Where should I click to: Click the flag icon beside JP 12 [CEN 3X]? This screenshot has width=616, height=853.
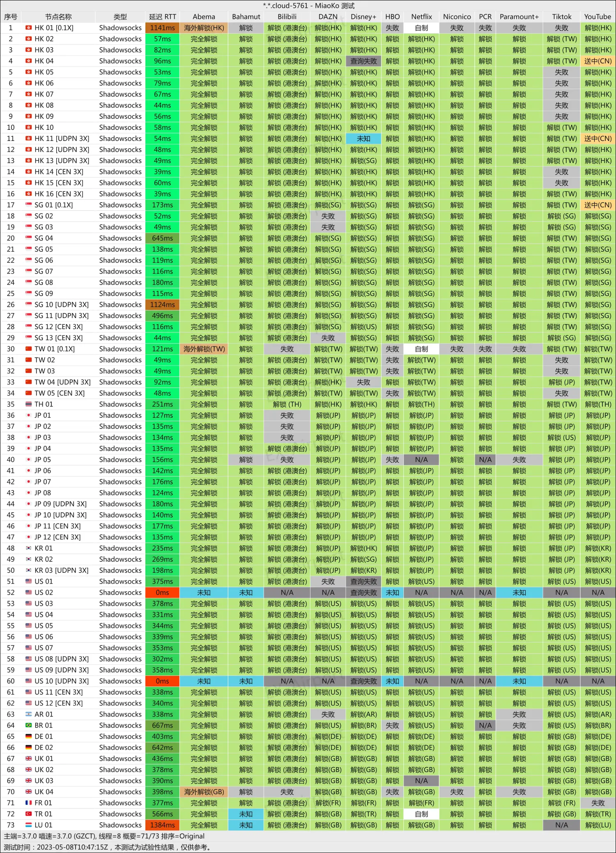pos(28,537)
